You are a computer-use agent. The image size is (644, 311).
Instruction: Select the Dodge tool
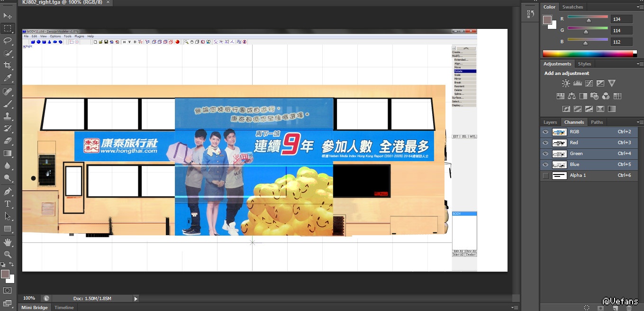[8, 178]
